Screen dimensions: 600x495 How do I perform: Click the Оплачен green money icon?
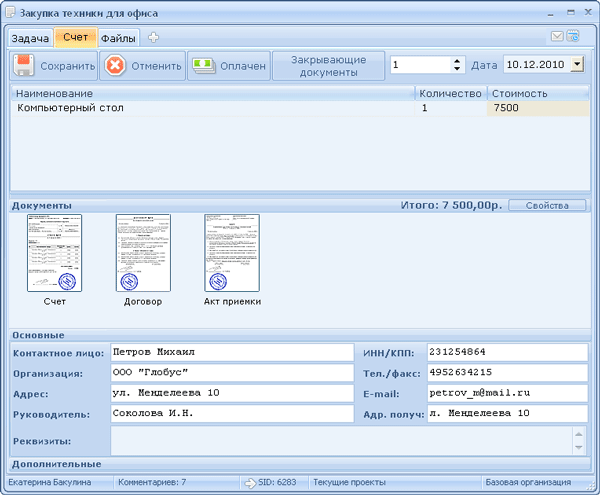click(204, 66)
